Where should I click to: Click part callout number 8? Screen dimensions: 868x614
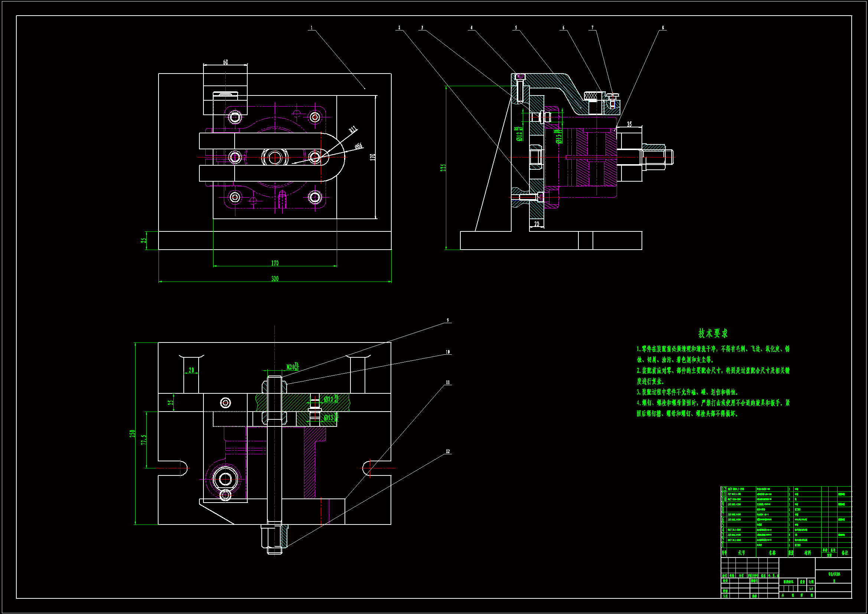663,27
